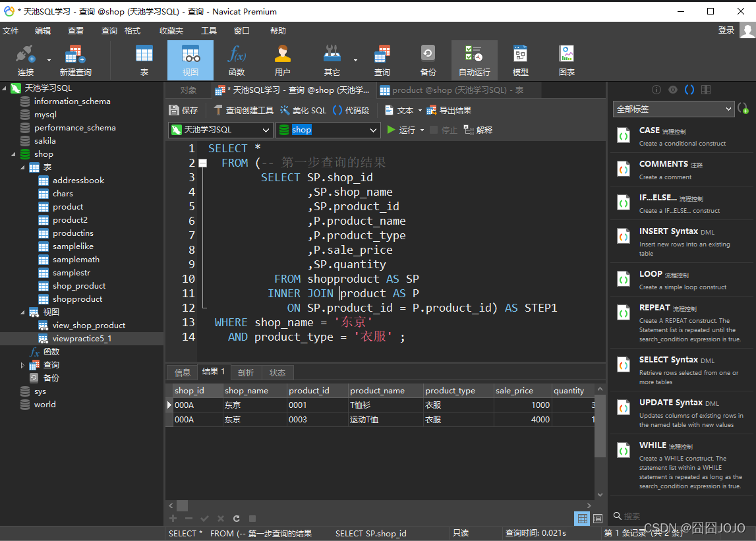The height and width of the screenshot is (541, 756).
Task: Select the parentheses code snippet panel icon
Action: [689, 90]
